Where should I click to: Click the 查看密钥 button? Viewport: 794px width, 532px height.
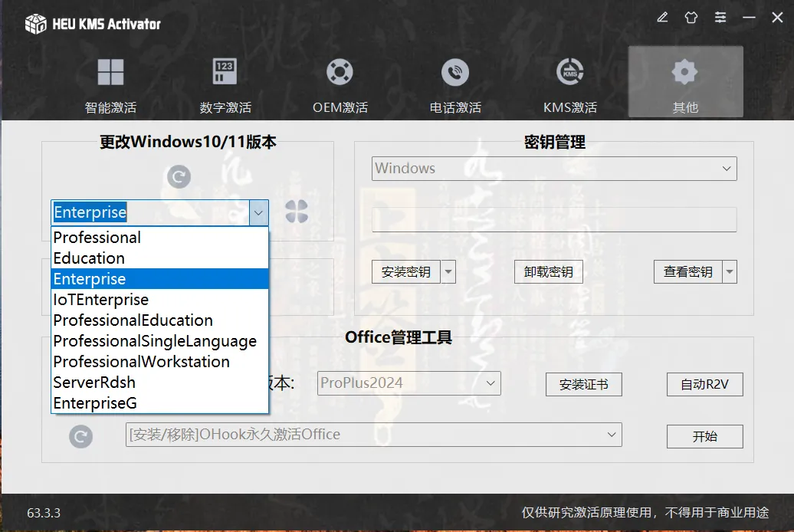pos(687,272)
